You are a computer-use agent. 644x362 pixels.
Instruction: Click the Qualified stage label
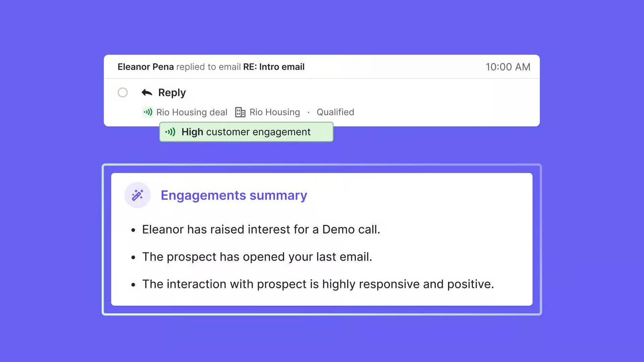[x=335, y=112]
